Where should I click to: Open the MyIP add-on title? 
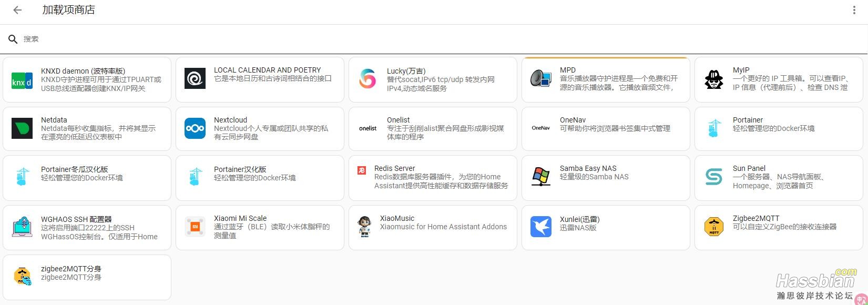coord(741,70)
